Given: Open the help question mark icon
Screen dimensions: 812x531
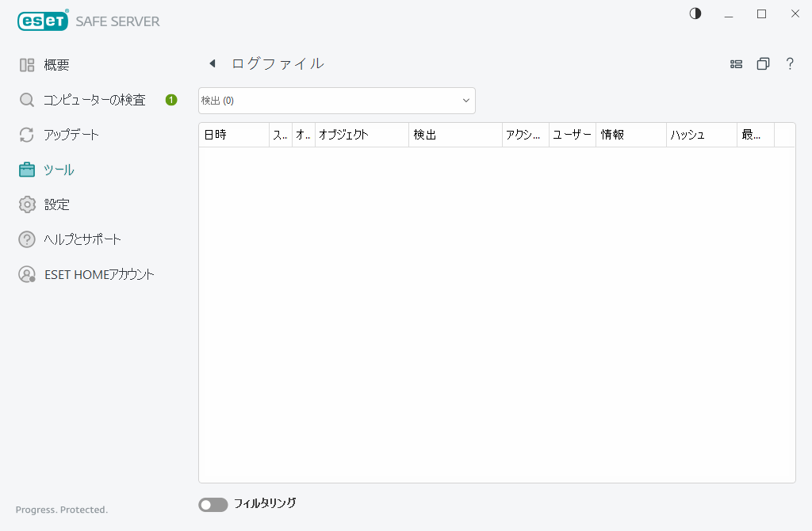Looking at the screenshot, I should (x=790, y=63).
